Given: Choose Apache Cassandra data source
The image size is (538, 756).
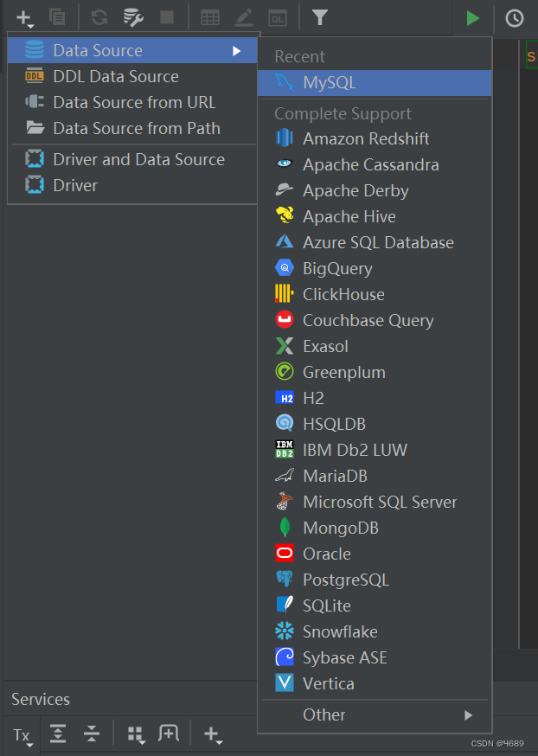Looking at the screenshot, I should (375, 165).
